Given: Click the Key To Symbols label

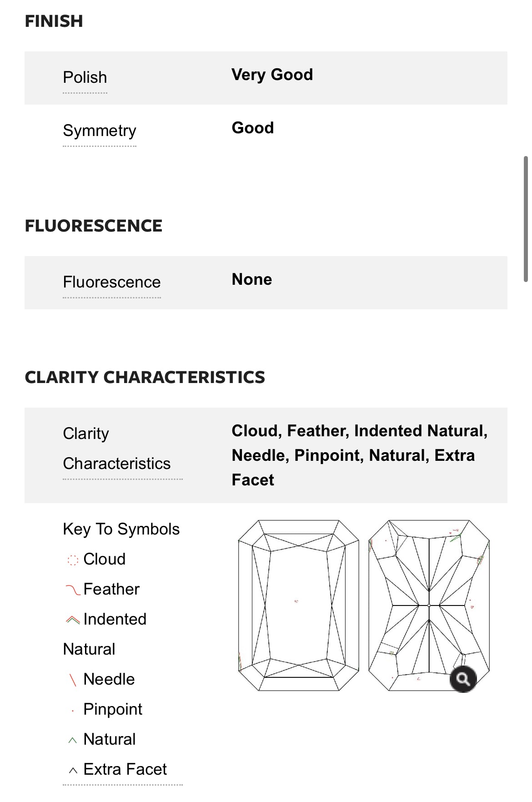Looking at the screenshot, I should click(x=121, y=529).
